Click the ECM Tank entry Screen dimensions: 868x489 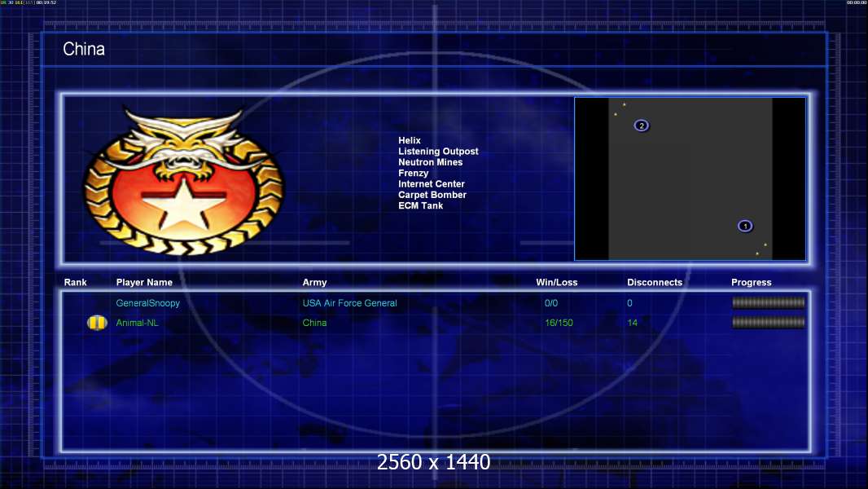click(420, 205)
